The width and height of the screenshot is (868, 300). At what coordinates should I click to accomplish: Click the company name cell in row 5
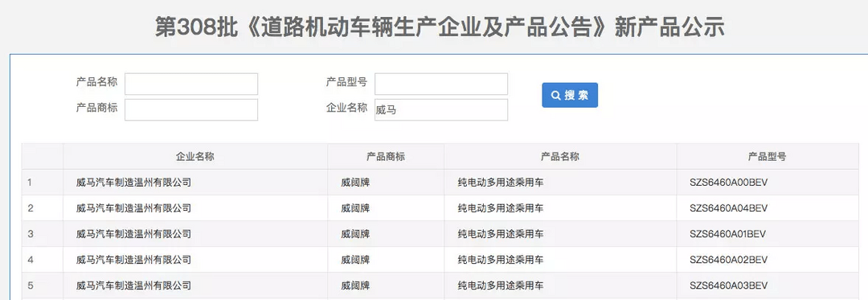coord(194,286)
